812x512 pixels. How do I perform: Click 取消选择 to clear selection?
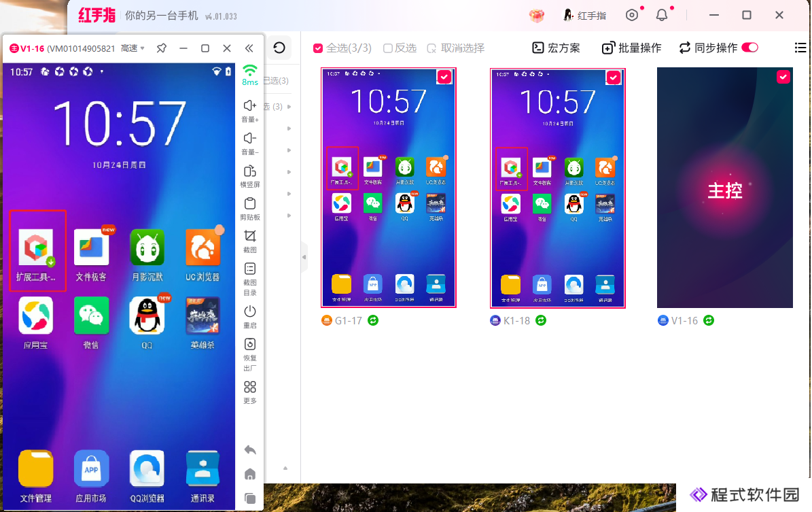point(456,48)
